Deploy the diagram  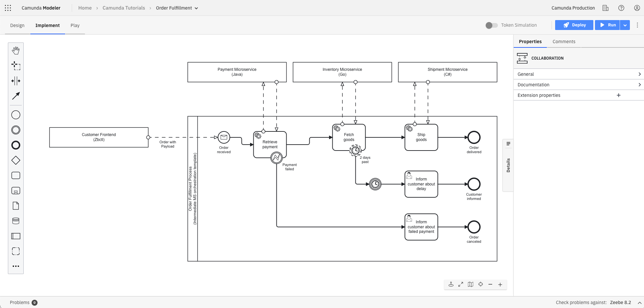[x=574, y=25]
